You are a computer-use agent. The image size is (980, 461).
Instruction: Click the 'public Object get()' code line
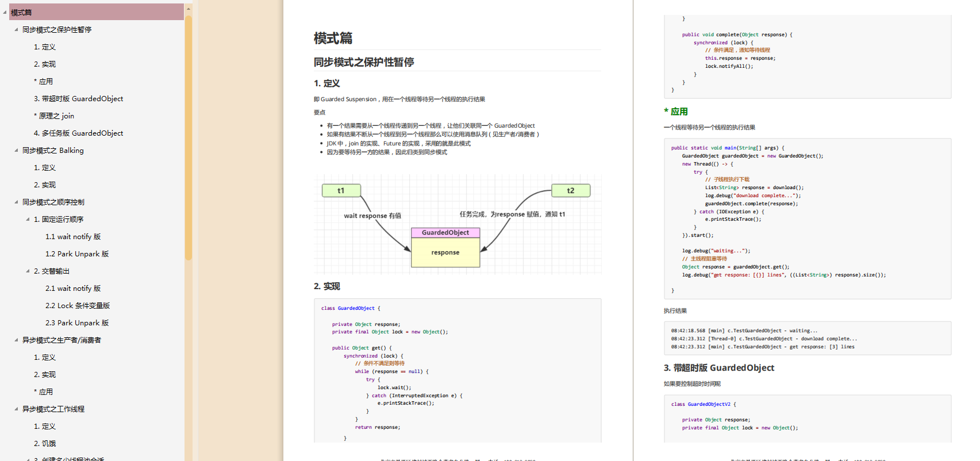click(x=362, y=348)
